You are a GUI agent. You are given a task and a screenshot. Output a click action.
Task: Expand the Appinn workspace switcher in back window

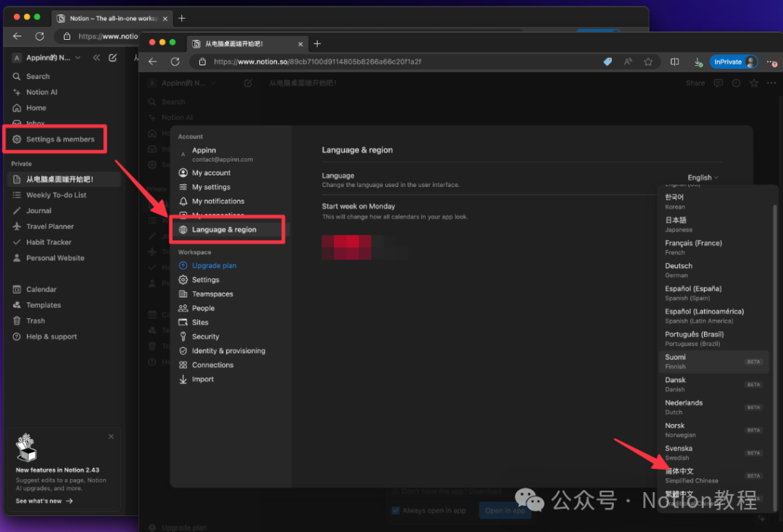point(46,58)
